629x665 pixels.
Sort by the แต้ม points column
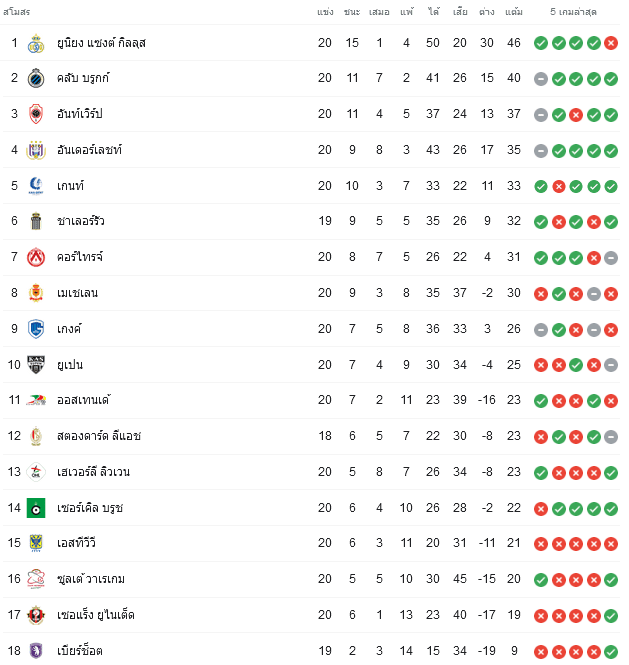click(514, 12)
